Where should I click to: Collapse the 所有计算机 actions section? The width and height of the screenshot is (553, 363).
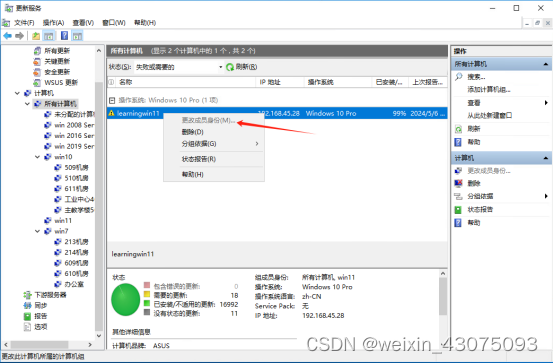tap(546, 64)
